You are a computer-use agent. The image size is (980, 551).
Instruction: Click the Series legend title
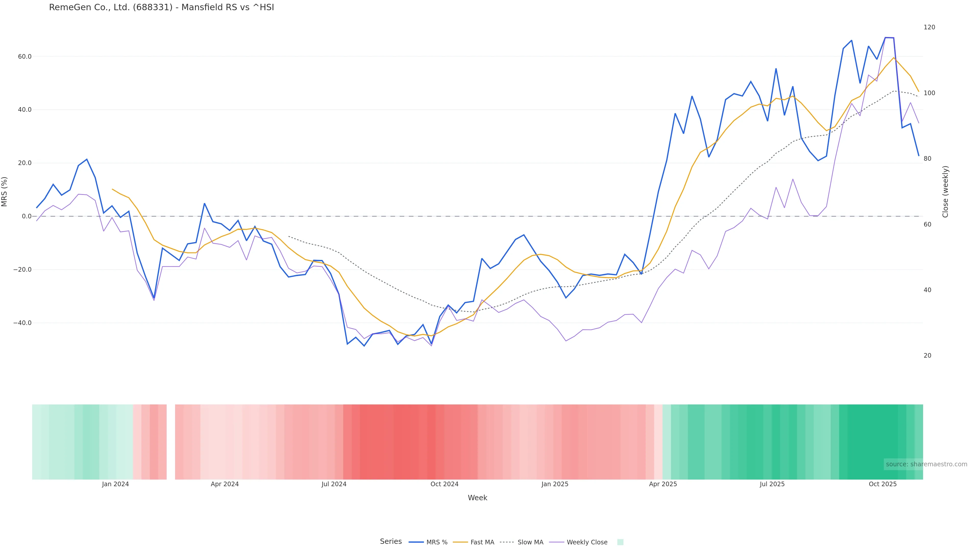391,542
